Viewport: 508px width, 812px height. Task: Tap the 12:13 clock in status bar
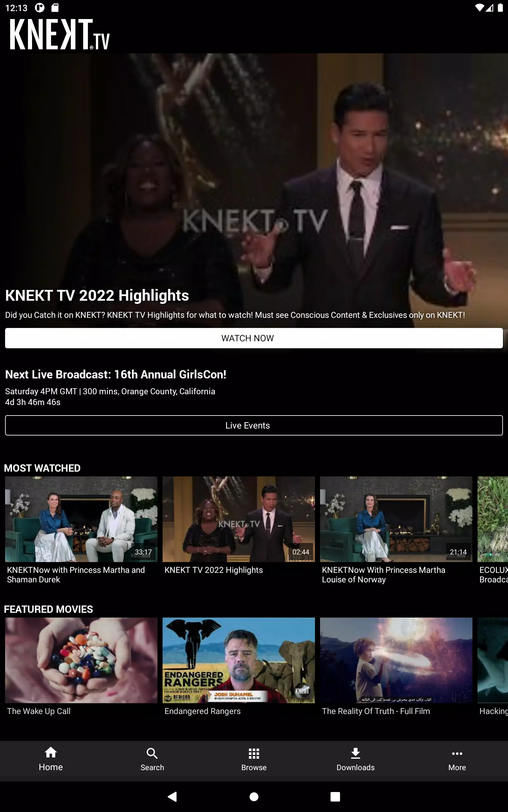[16, 8]
